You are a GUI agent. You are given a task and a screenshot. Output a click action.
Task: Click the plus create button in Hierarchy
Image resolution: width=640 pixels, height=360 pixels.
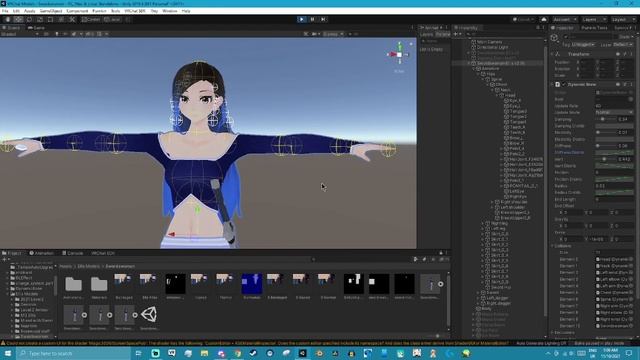tap(457, 34)
